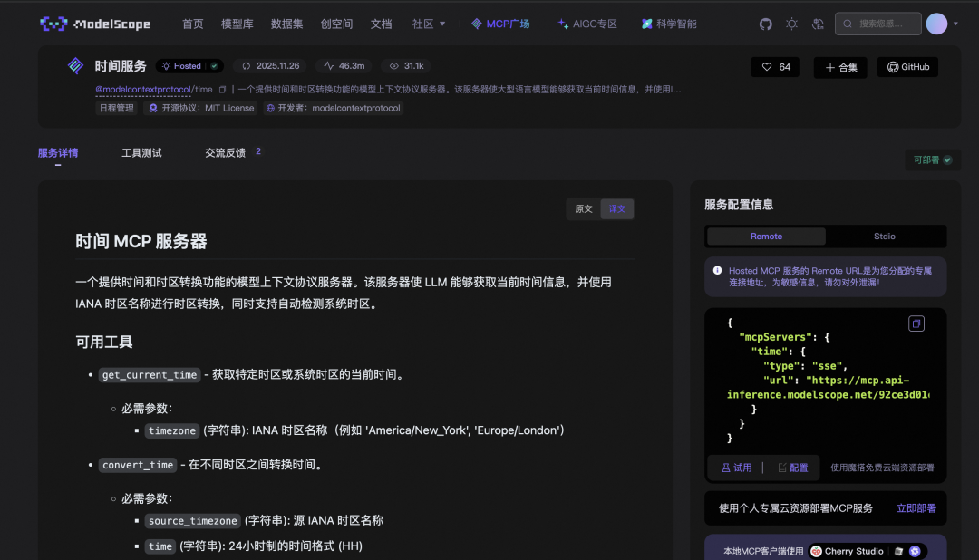Add service to a collection via 合集 button

839,66
